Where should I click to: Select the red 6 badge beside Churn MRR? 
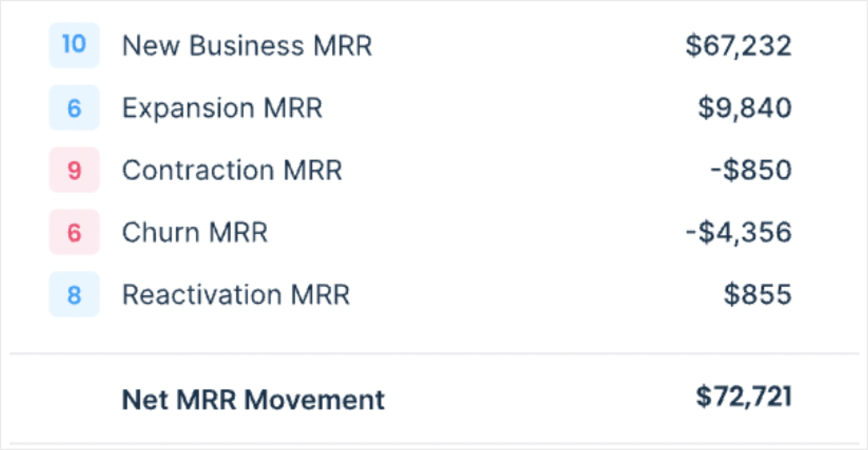click(x=74, y=232)
